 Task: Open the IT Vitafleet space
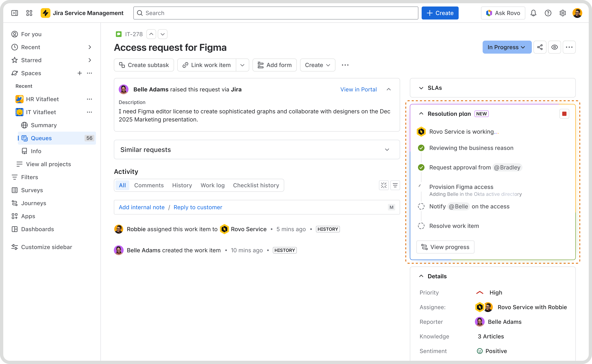(x=36, y=112)
